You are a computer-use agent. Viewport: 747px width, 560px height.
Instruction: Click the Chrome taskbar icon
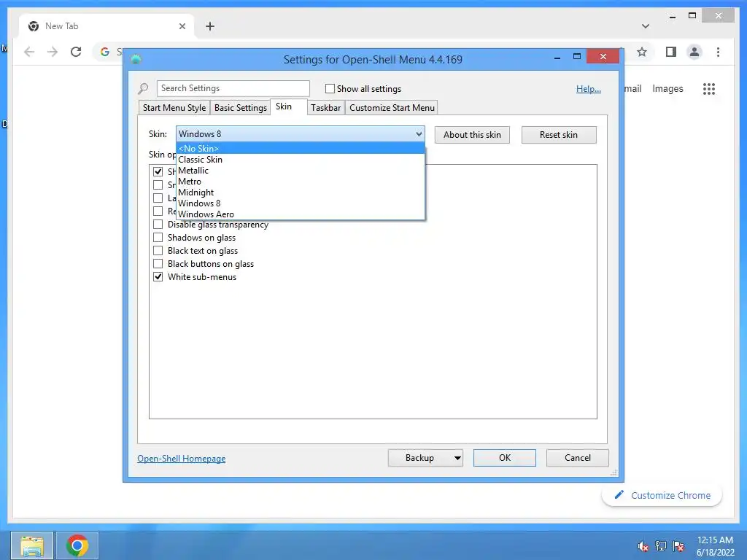point(77,545)
